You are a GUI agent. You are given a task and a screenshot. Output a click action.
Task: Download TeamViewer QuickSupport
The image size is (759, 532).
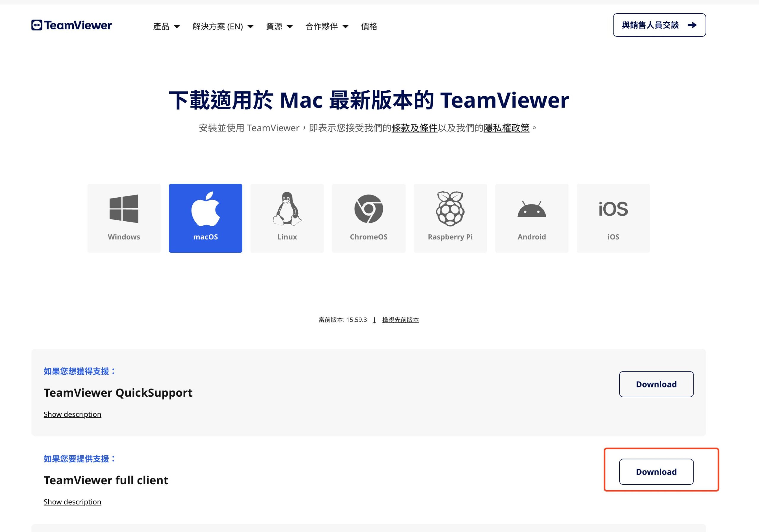[656, 384]
